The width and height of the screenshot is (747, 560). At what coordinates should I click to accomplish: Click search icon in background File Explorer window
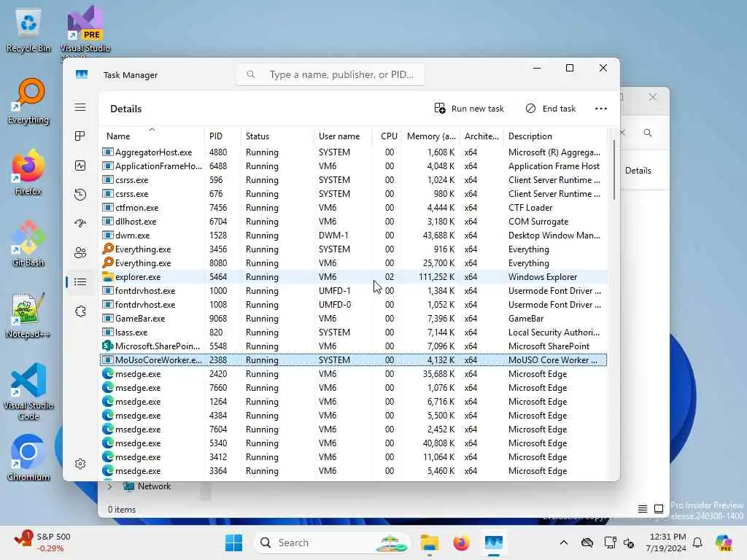click(648, 133)
